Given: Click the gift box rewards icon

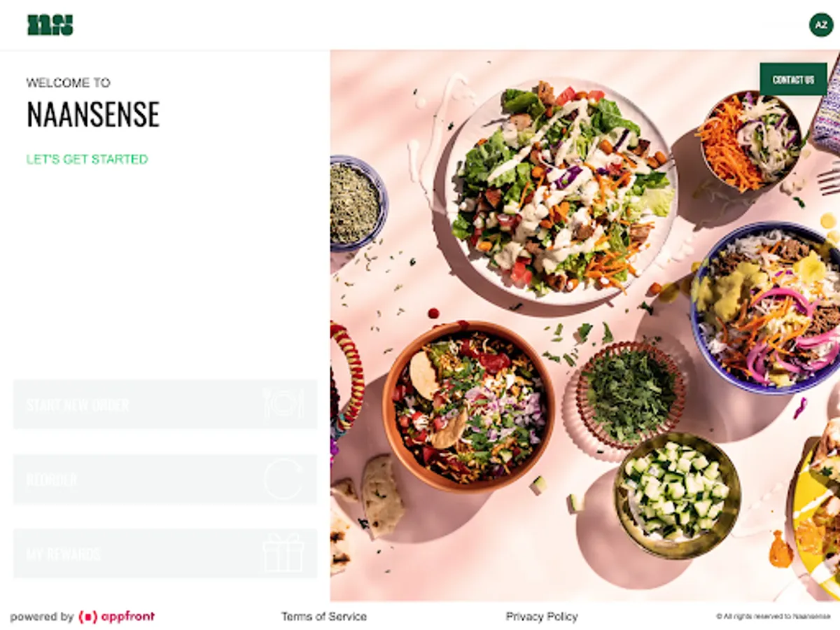Looking at the screenshot, I should 283,554.
